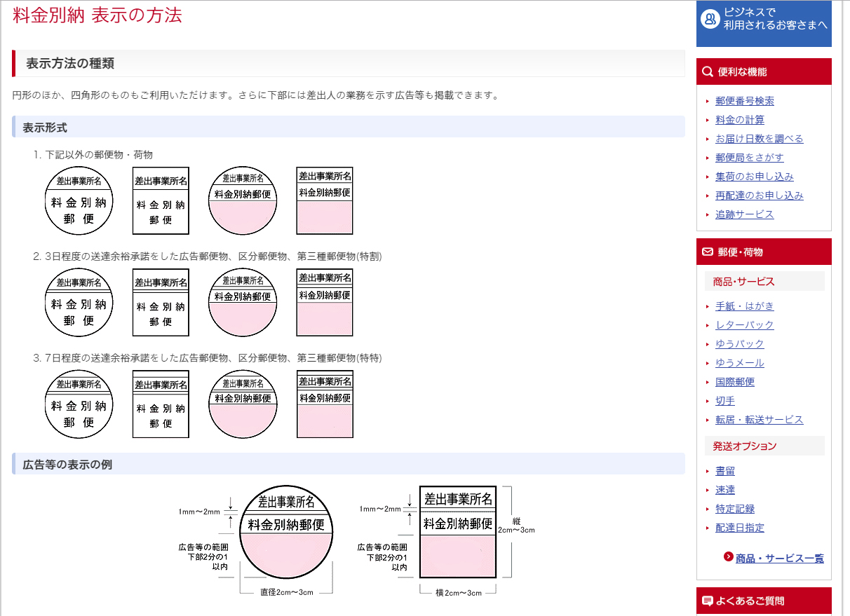This screenshot has width=850, height=616.
Task: Open 転居・転送サービス link
Action: tap(759, 420)
